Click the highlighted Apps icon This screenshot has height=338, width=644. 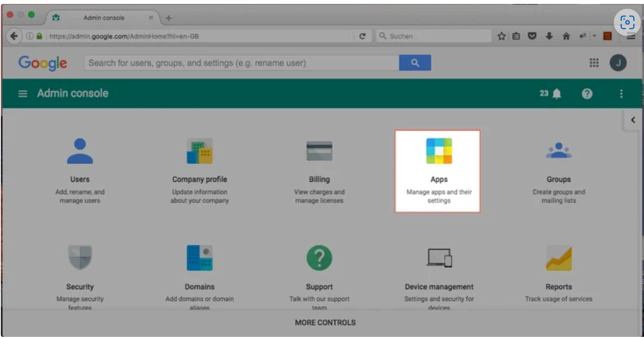pyautogui.click(x=439, y=151)
